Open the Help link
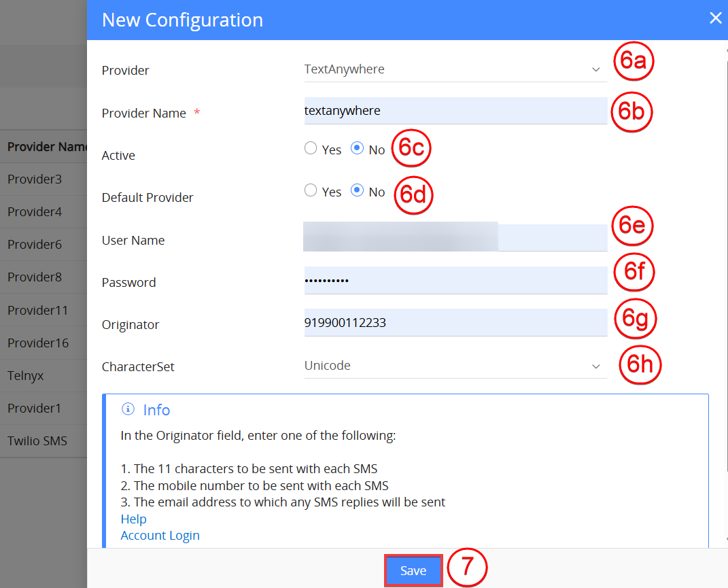 tap(133, 519)
